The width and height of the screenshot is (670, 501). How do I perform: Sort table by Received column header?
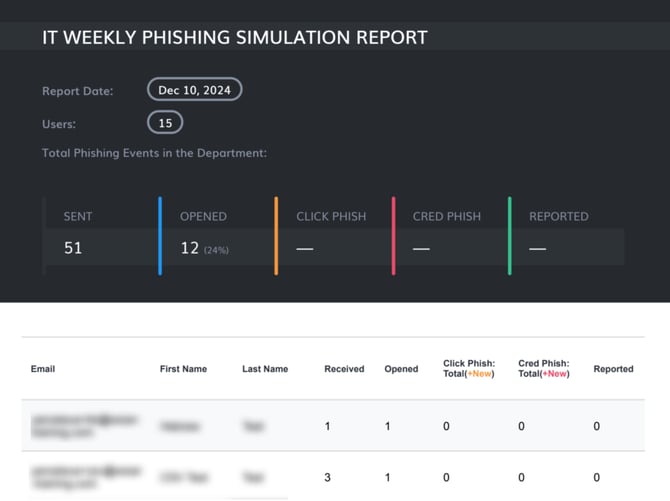point(344,369)
